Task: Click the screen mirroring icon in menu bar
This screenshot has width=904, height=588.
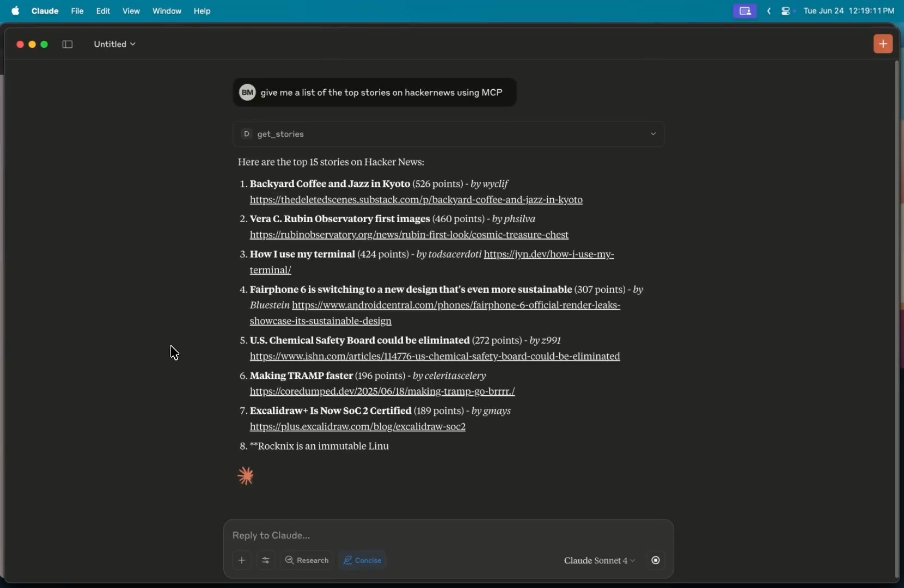Action: [746, 11]
